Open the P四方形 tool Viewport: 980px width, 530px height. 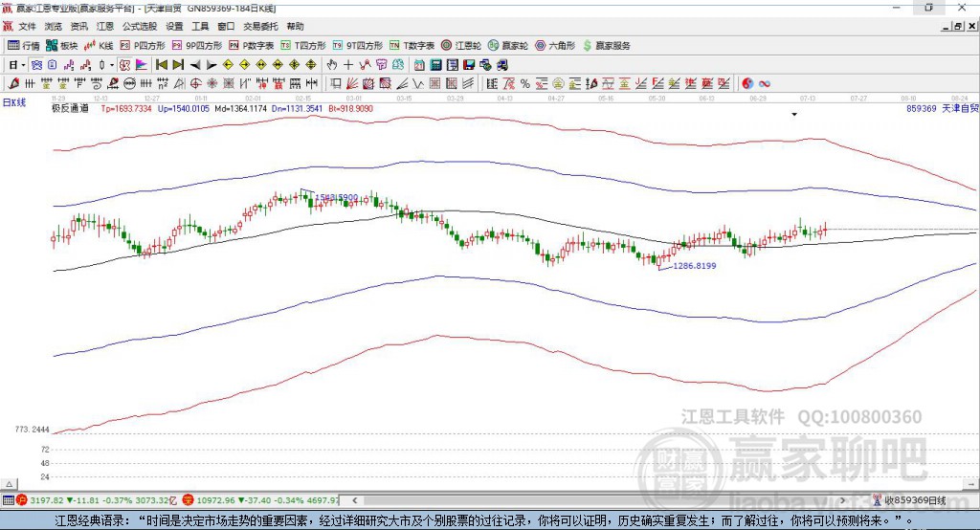[142, 46]
